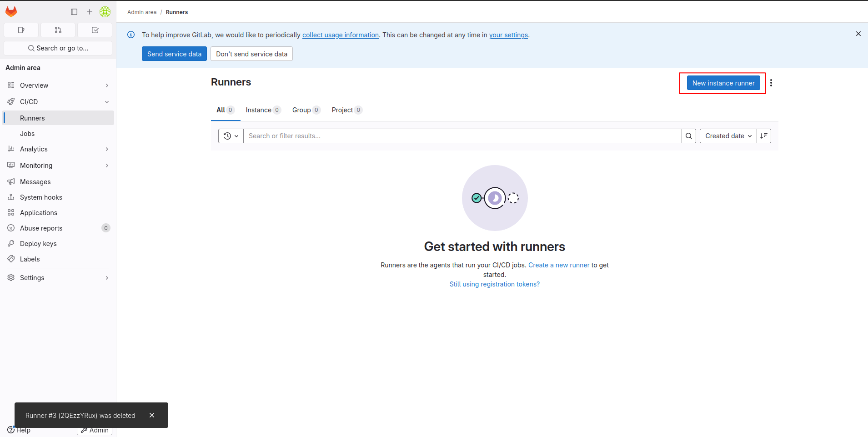868x437 pixels.
Task: Click New instance runner button
Action: [723, 83]
